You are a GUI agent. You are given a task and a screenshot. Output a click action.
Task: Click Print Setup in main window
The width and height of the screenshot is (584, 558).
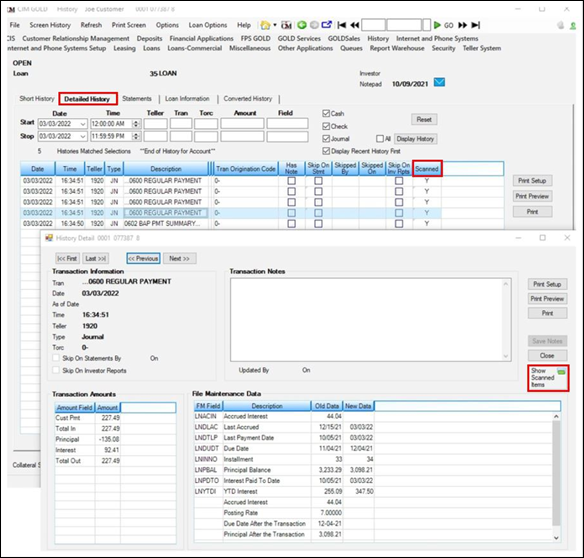pos(532,181)
